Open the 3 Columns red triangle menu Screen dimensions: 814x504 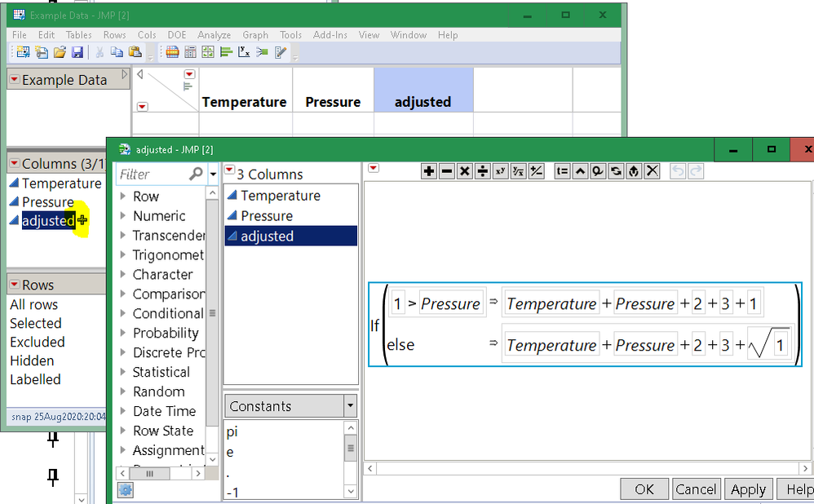point(229,169)
